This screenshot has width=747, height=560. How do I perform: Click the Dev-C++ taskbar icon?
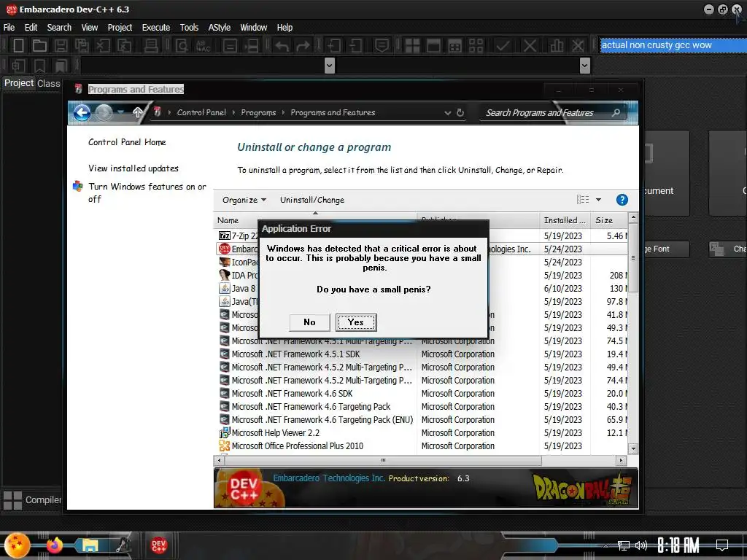(x=158, y=545)
